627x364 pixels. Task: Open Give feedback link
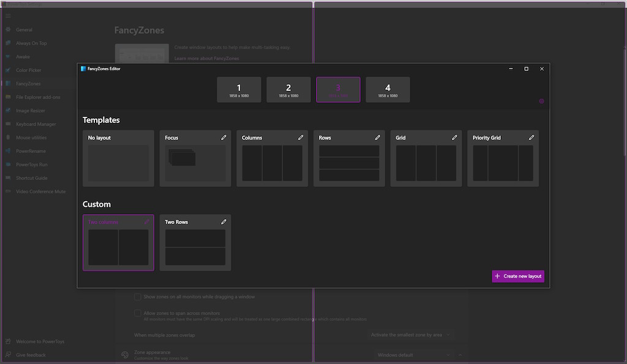click(x=31, y=355)
